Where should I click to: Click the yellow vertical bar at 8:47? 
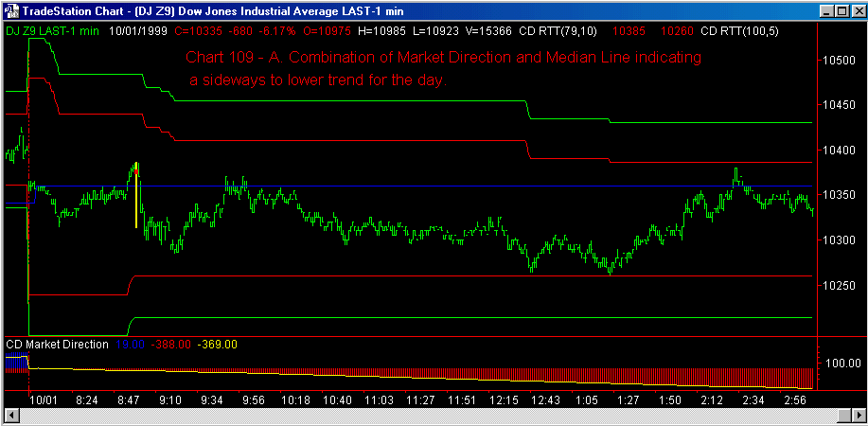[x=136, y=195]
